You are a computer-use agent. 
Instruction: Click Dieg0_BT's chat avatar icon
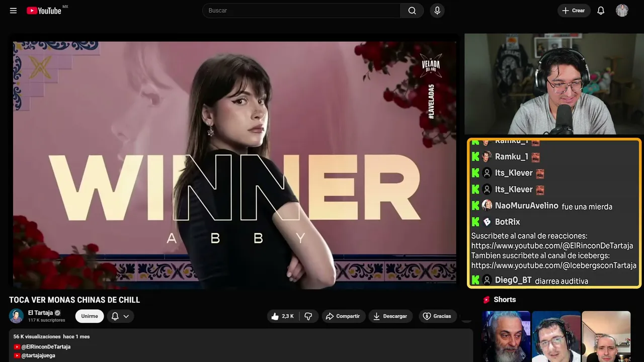tap(487, 280)
